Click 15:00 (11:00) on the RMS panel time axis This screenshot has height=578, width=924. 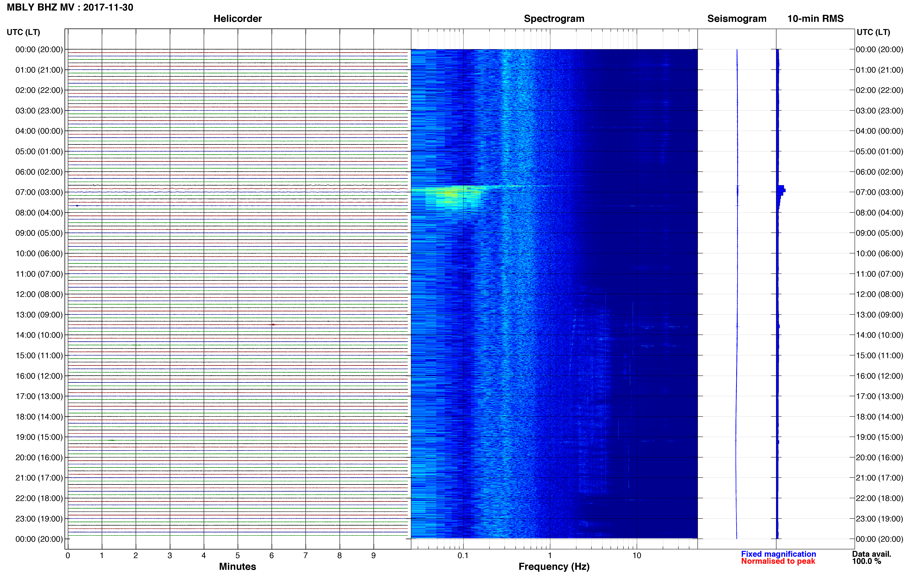pyautogui.click(x=879, y=355)
